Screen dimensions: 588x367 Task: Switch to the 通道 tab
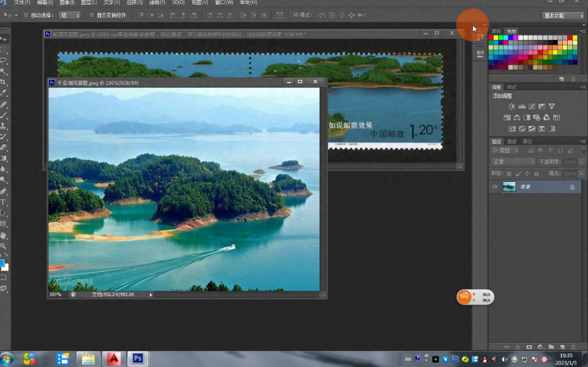pyautogui.click(x=512, y=141)
